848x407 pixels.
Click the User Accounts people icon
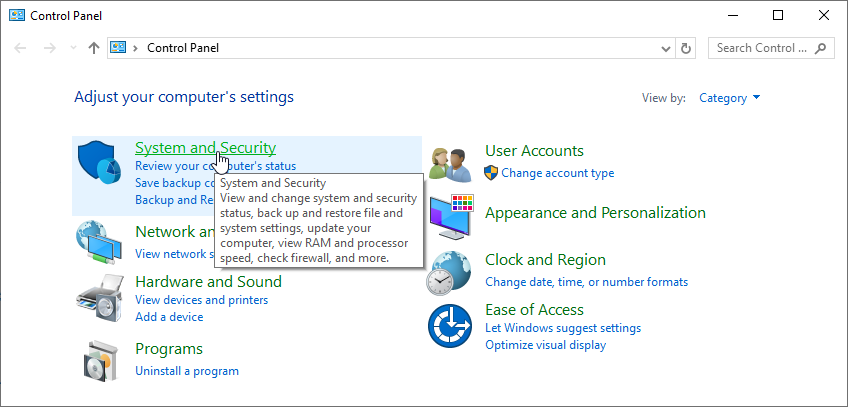click(x=450, y=164)
